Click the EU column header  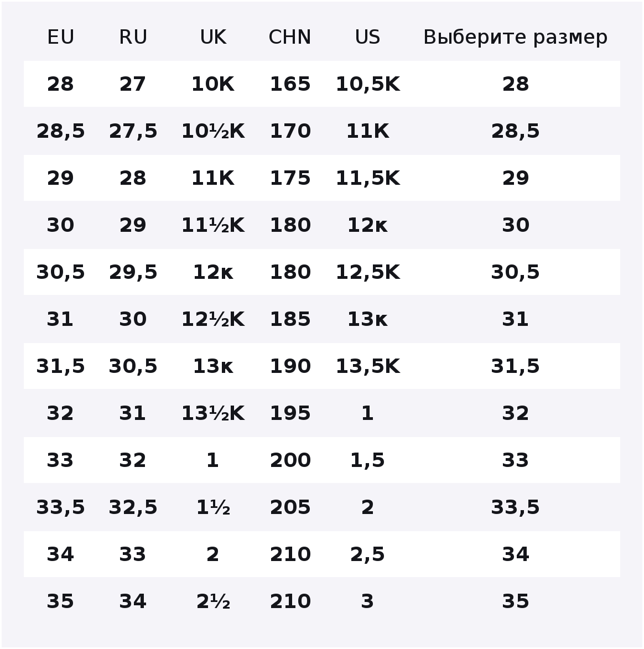point(60,37)
